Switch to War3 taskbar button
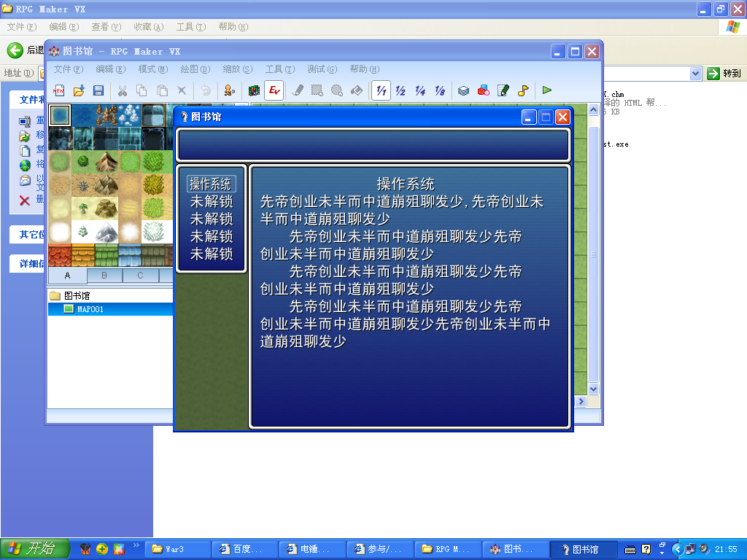The width and height of the screenshot is (747, 560). (x=177, y=549)
